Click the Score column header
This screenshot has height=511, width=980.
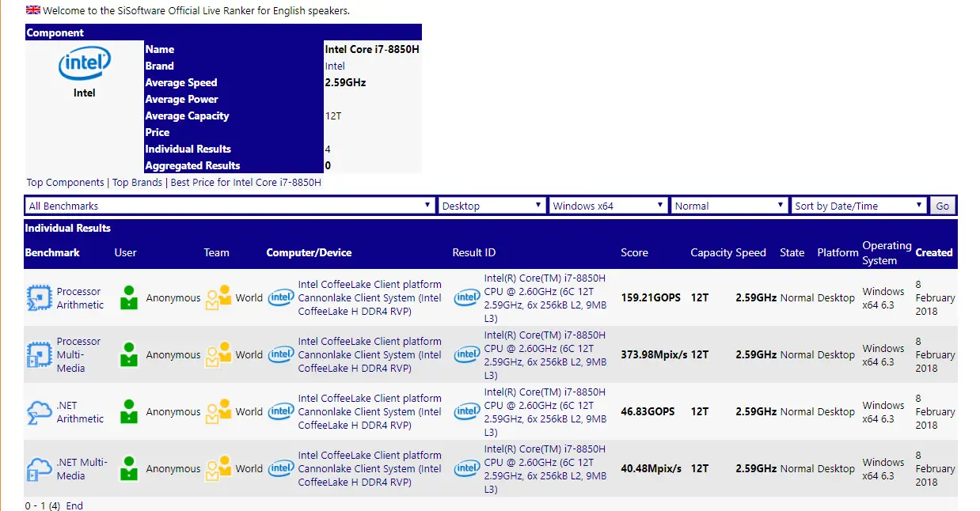pos(634,252)
